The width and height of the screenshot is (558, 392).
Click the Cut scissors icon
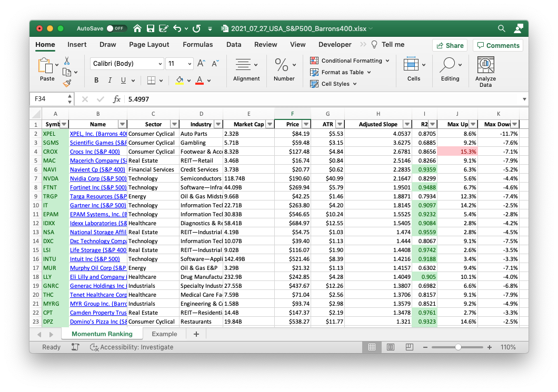pos(67,61)
